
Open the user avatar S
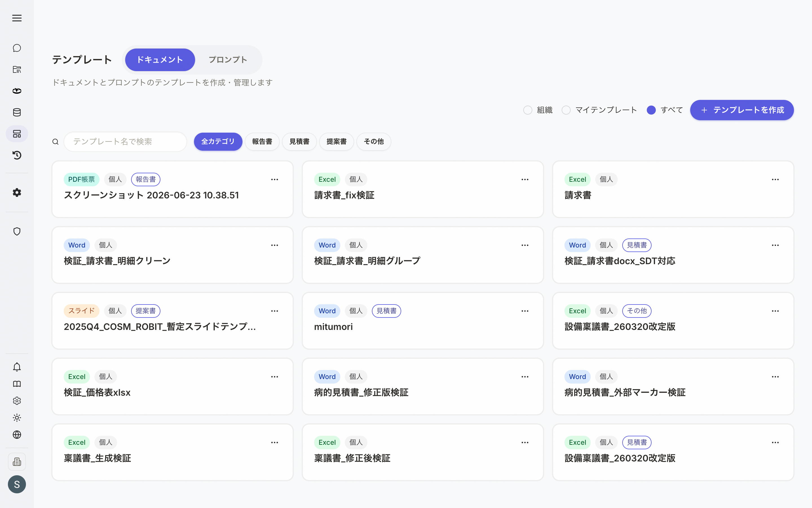pos(17,484)
